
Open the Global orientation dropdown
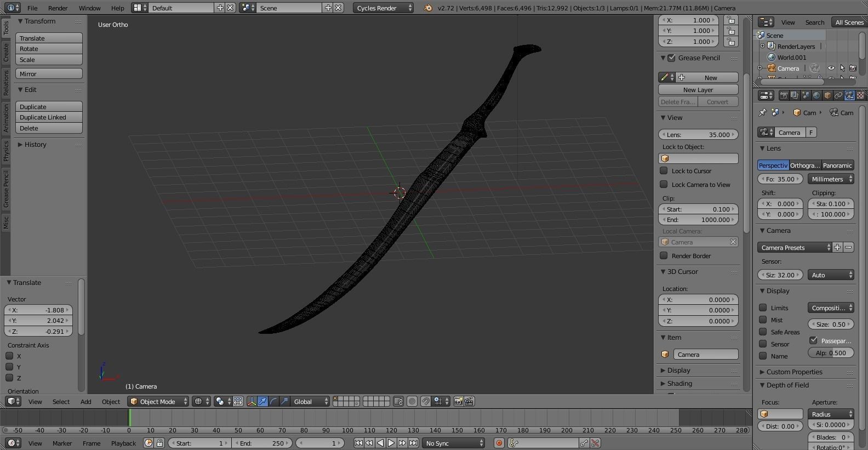pyautogui.click(x=311, y=401)
